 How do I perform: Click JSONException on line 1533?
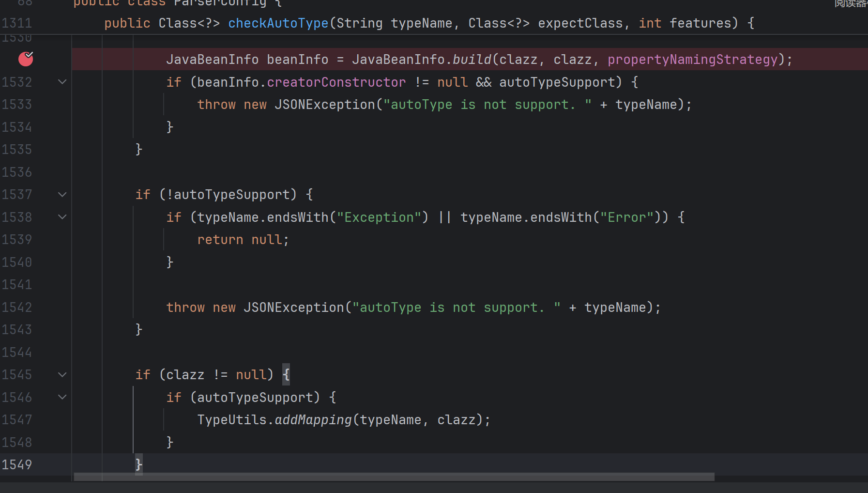tap(324, 105)
